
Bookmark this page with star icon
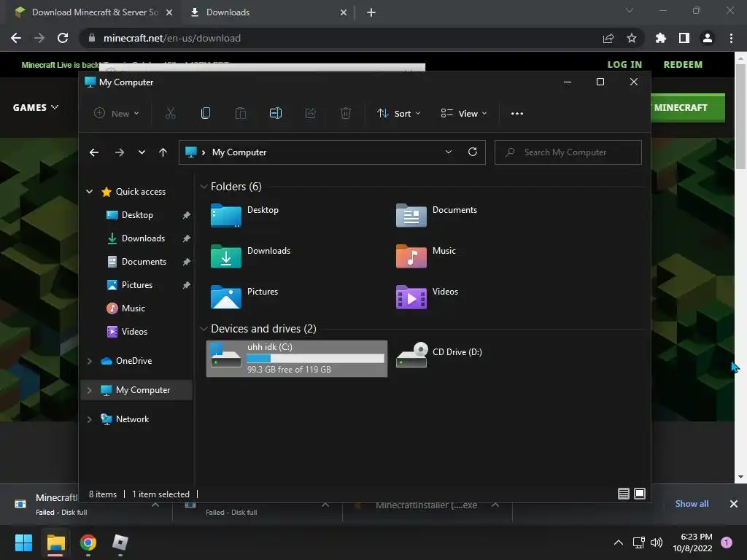click(632, 38)
